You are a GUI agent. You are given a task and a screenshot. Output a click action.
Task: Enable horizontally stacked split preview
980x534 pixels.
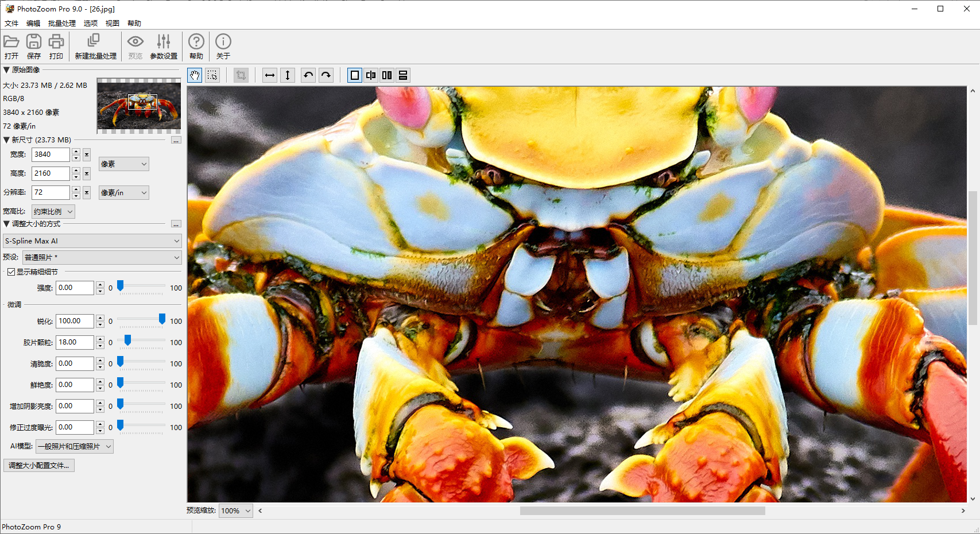pos(403,75)
